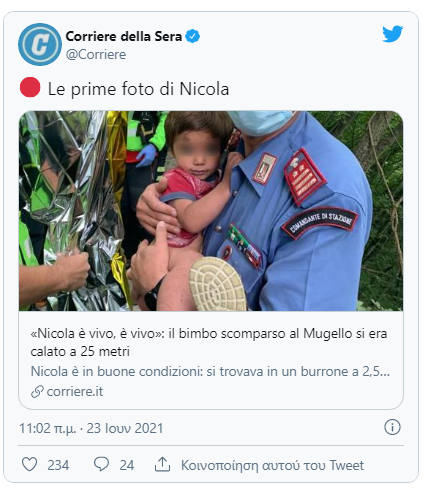Click Κοινοποίηση αυτού του Tweet
Screen dimensions: 426x493
point(272,465)
